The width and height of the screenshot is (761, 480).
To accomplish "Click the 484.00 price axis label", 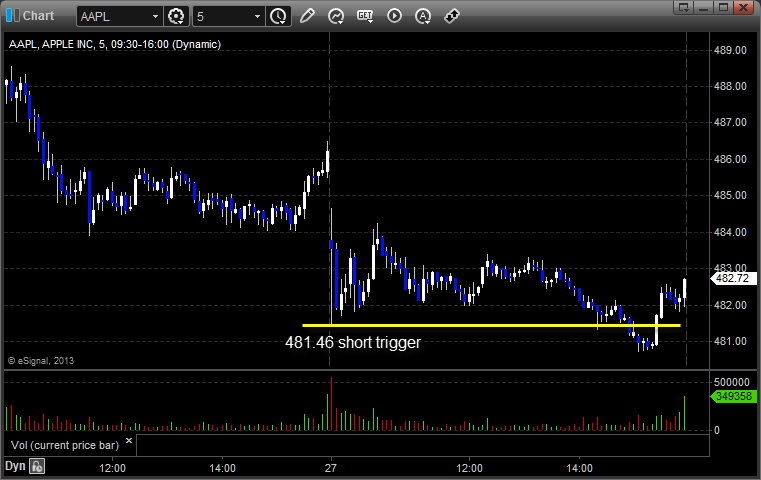I will click(x=730, y=232).
